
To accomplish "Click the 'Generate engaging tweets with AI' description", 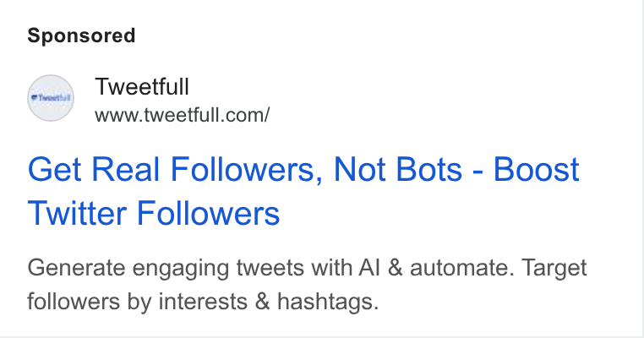I will point(204,268).
